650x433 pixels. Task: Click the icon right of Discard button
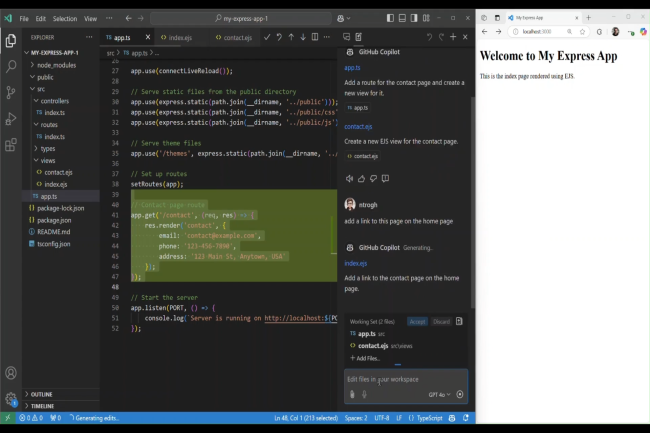[459, 322]
